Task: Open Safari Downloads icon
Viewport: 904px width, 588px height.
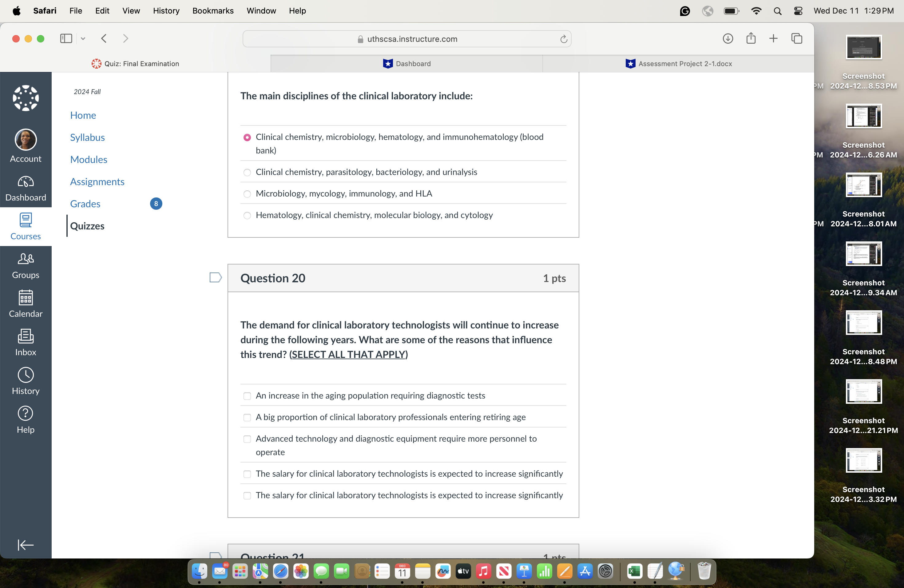Action: 728,38
